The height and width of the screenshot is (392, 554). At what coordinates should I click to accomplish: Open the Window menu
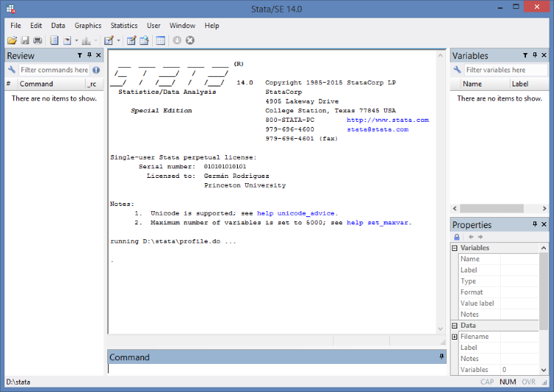pyautogui.click(x=182, y=25)
